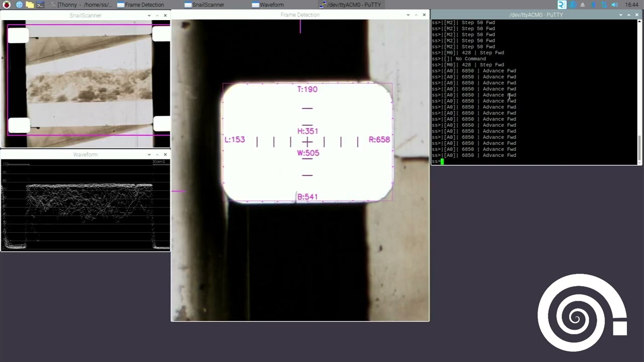Maximize the Frame Detection window
Image resolution: width=644 pixels, height=362 pixels.
click(x=416, y=15)
